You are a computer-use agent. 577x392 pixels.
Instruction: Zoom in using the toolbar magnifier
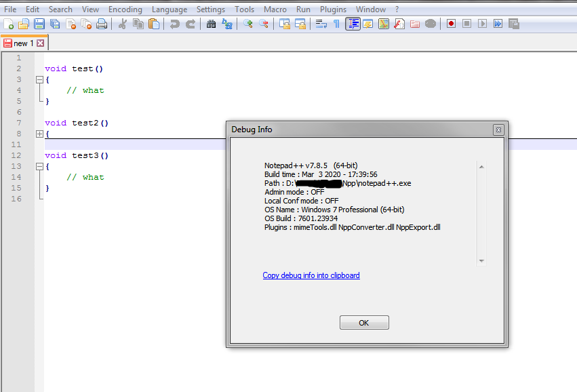tap(247, 24)
